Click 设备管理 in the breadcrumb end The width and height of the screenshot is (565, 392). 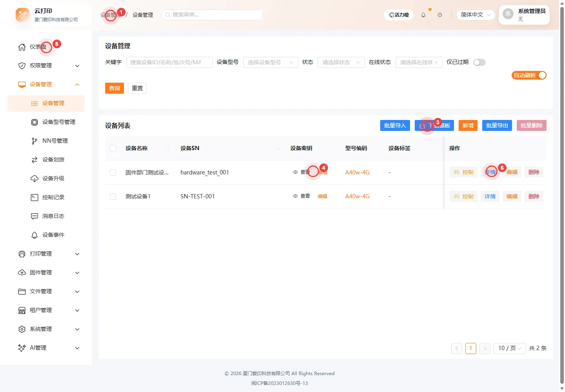143,15
